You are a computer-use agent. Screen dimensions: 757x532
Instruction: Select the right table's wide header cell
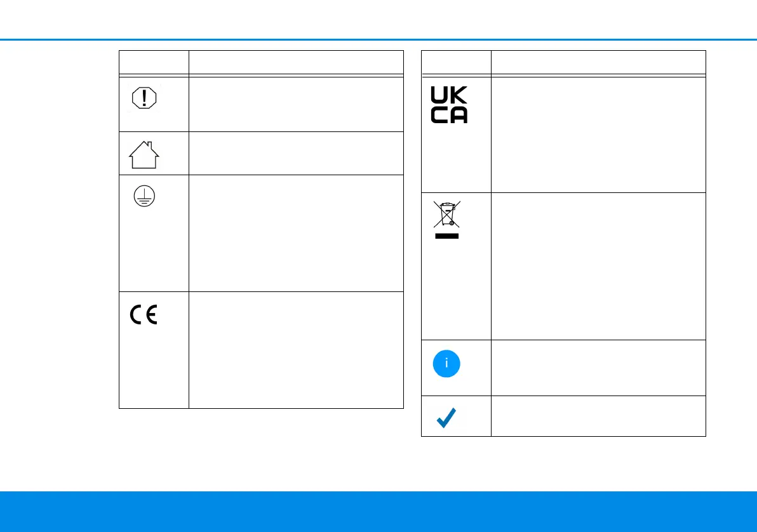(x=598, y=63)
